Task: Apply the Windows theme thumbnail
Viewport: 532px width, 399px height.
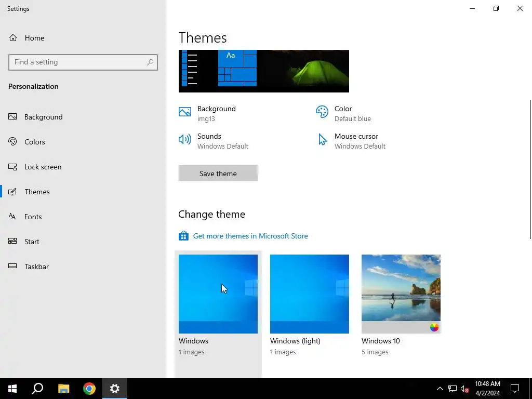Action: tap(218, 294)
